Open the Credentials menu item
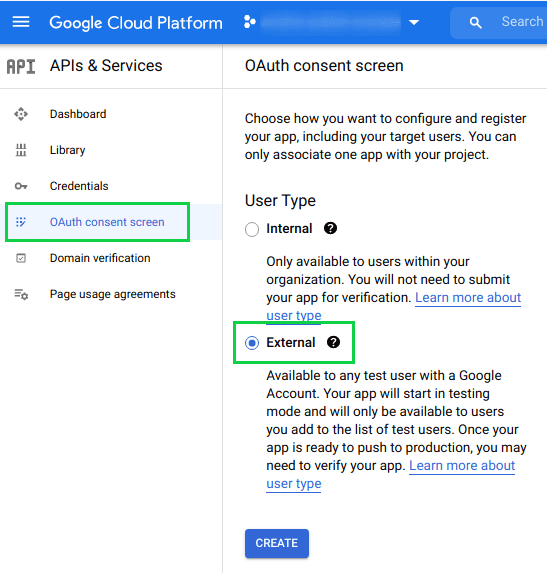Screen dimensions: 547x573 pyautogui.click(x=79, y=186)
